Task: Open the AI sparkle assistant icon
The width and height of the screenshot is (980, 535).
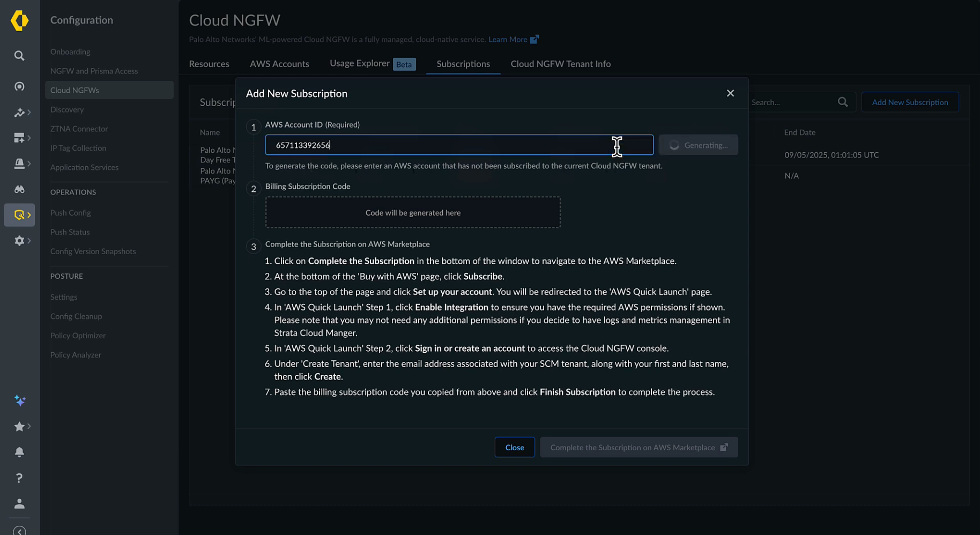Action: (x=20, y=401)
